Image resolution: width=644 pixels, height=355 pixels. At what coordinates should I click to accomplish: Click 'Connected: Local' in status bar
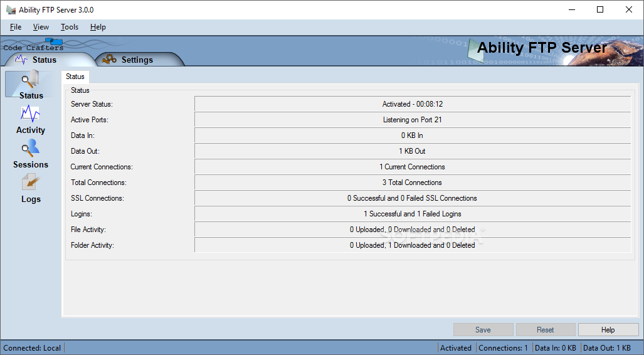pyautogui.click(x=32, y=348)
